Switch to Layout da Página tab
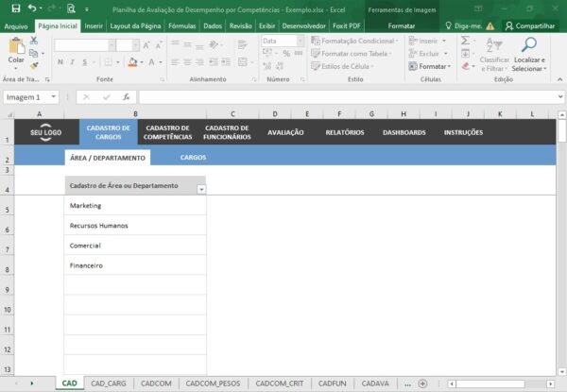567x392 pixels. pos(135,26)
